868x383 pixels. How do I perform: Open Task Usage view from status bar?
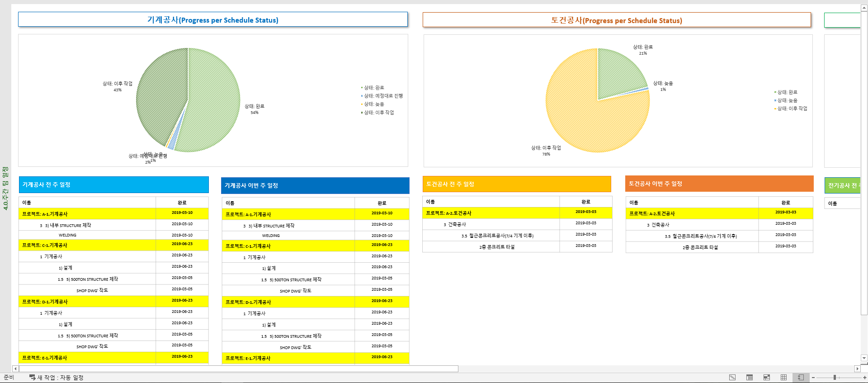(750, 377)
